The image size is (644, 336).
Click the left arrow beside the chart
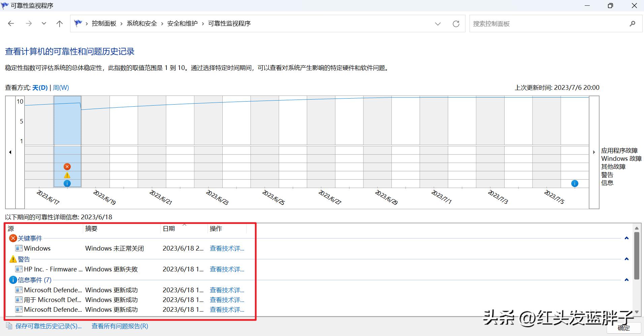pyautogui.click(x=10, y=152)
